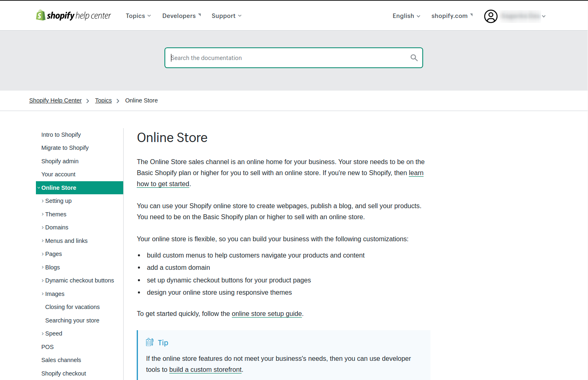Open the Topics dropdown menu
This screenshot has height=380, width=588.
click(138, 16)
